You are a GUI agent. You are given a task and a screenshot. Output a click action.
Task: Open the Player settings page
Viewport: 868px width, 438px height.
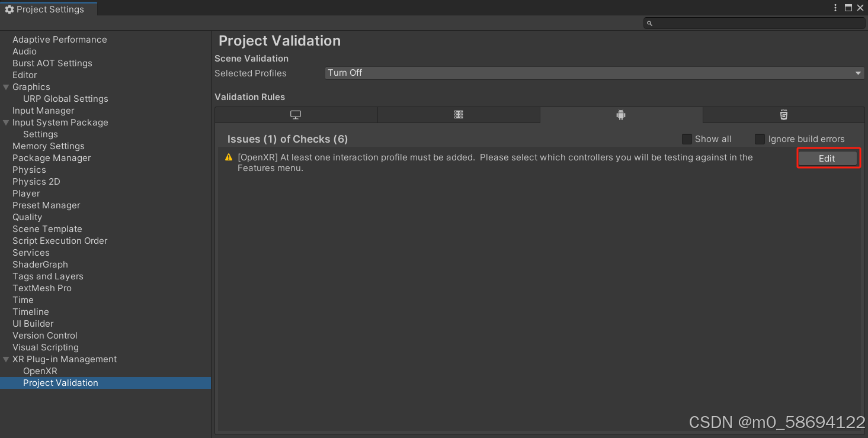click(x=26, y=194)
